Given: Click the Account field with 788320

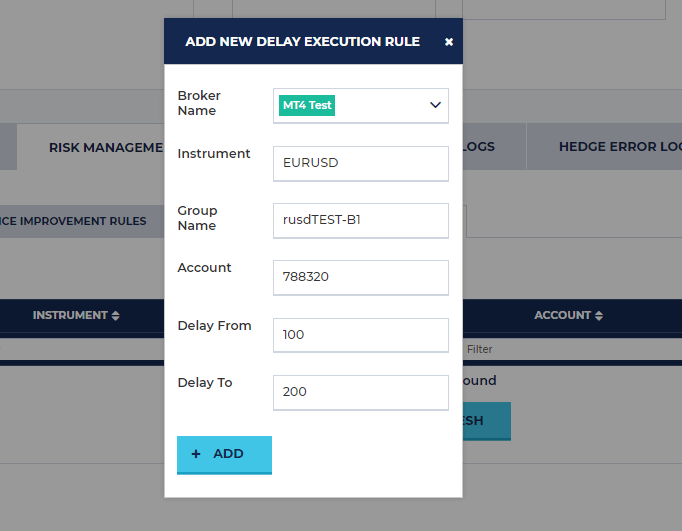Looking at the screenshot, I should pyautogui.click(x=360, y=277).
